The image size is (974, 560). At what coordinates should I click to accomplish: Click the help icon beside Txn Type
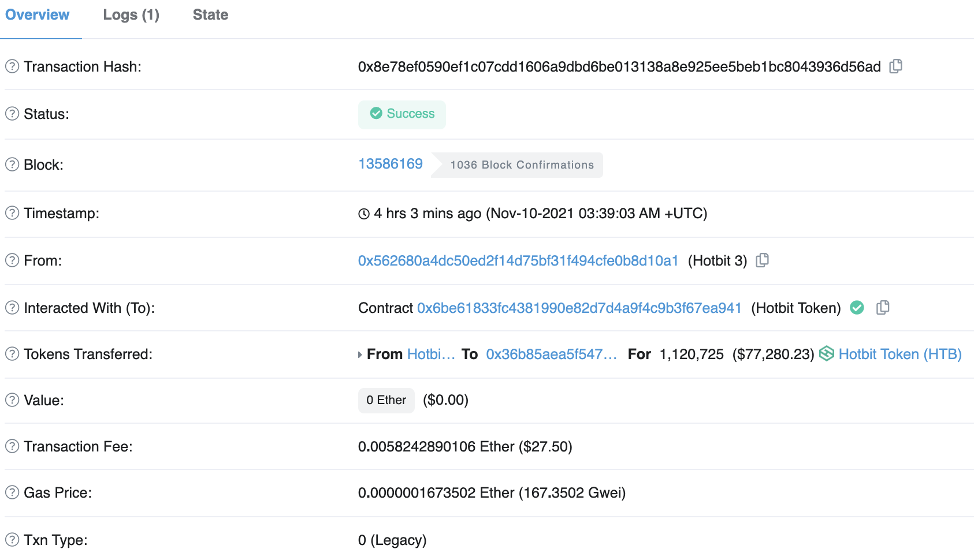tap(12, 540)
